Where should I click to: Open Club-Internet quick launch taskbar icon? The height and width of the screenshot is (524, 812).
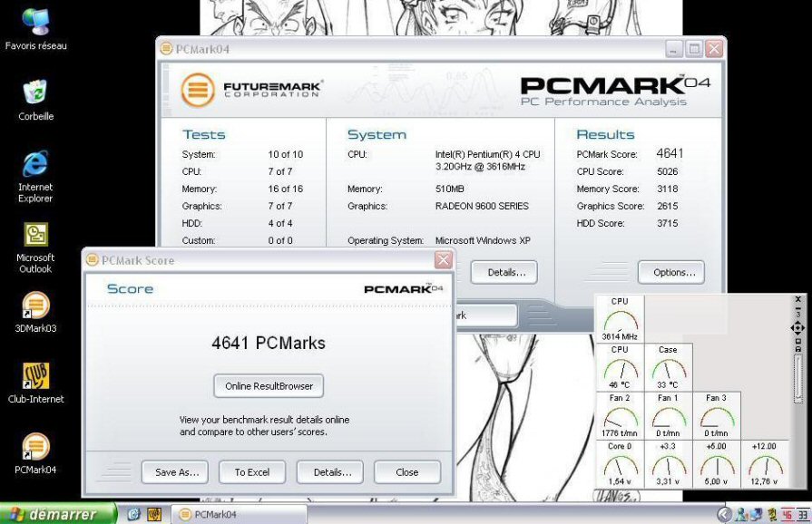pyautogui.click(x=154, y=514)
